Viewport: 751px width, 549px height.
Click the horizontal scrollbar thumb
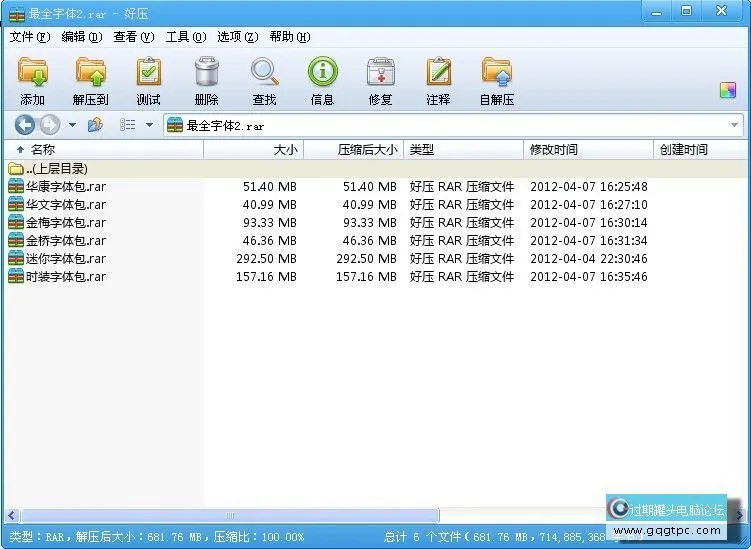[x=229, y=515]
